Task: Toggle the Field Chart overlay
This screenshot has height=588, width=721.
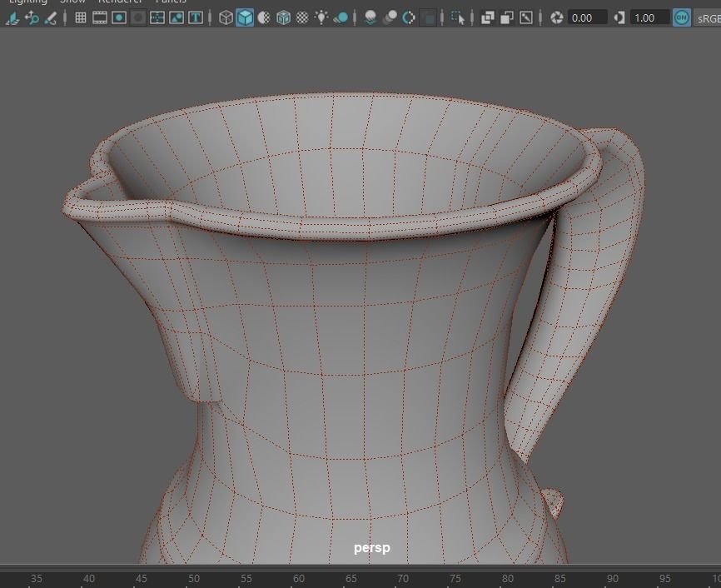Action: coord(157,18)
